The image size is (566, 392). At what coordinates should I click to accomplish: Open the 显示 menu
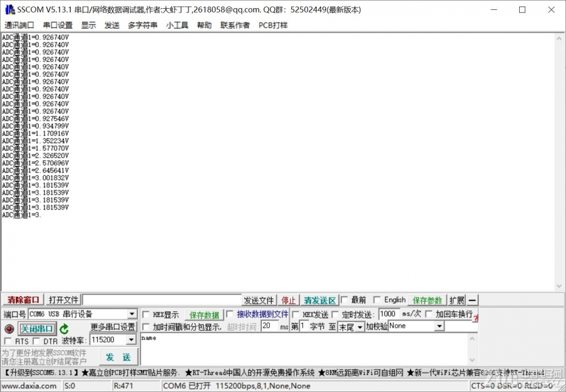pos(88,25)
